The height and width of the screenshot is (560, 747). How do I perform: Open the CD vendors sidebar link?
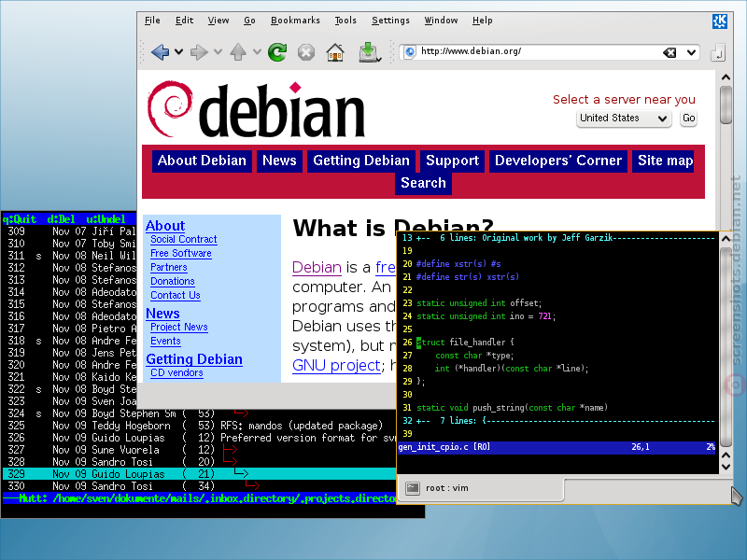coord(176,372)
